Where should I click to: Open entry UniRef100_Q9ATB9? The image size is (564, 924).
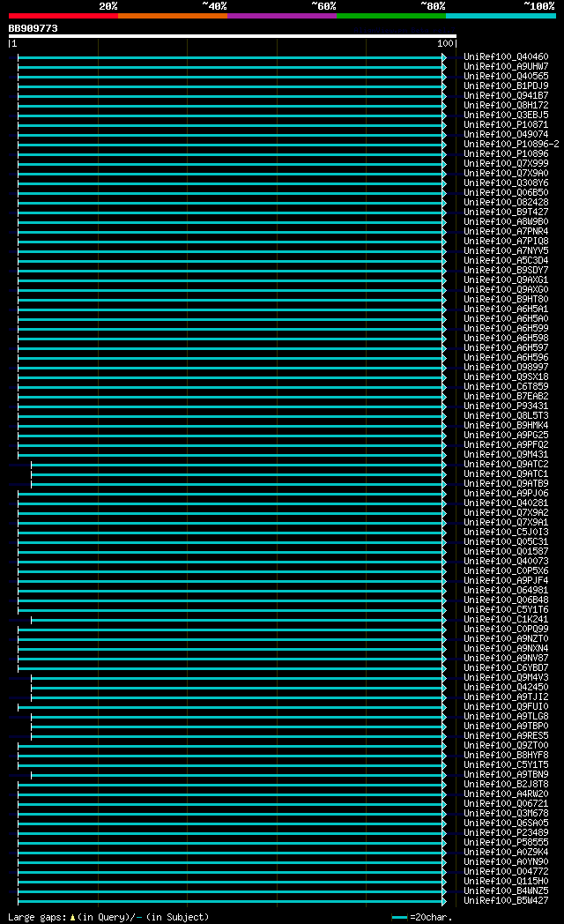click(506, 484)
